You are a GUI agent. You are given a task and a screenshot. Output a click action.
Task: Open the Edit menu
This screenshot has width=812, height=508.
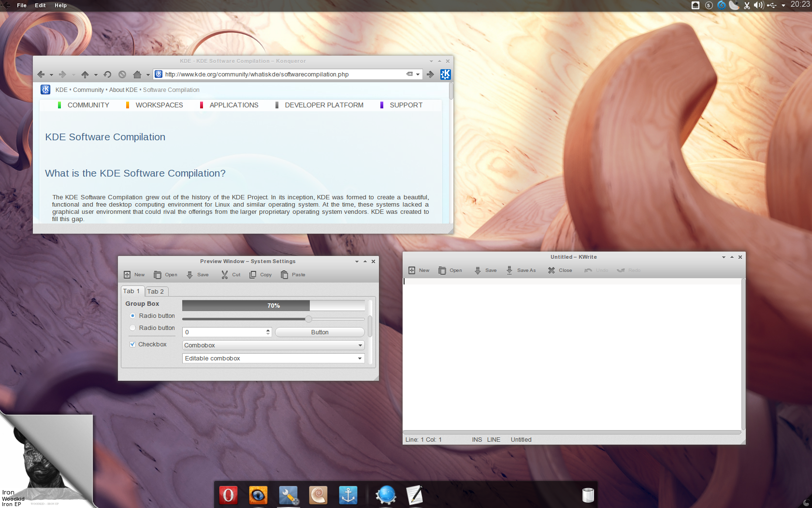pyautogui.click(x=40, y=5)
